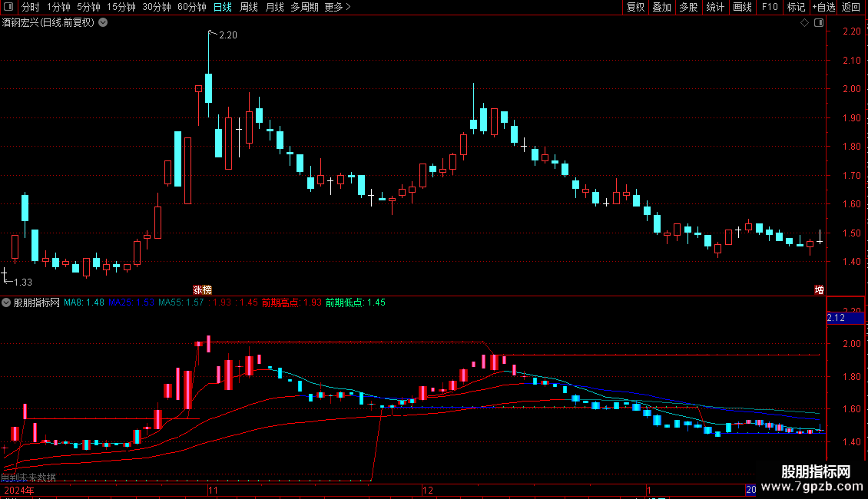Screen dimensions: 868x499
Task: Click the 前期高点: 1.93 label
Action: (291, 302)
